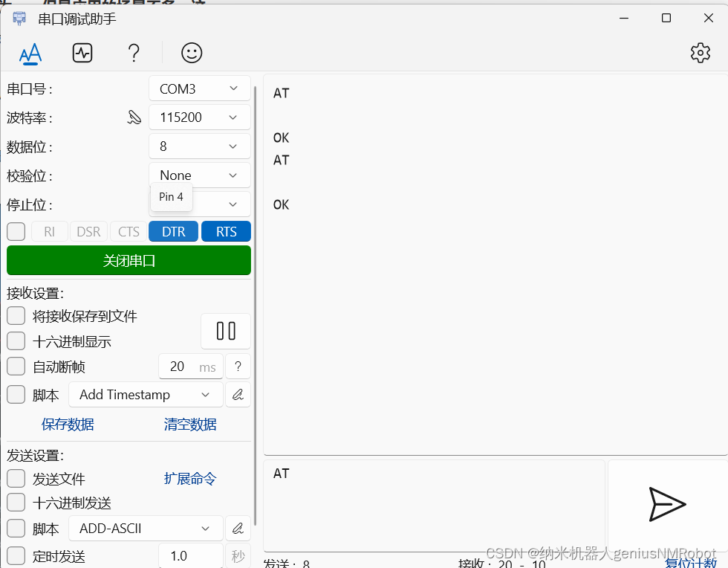Click the RI indicator
Viewport: 728px width, 568px height.
pos(50,231)
